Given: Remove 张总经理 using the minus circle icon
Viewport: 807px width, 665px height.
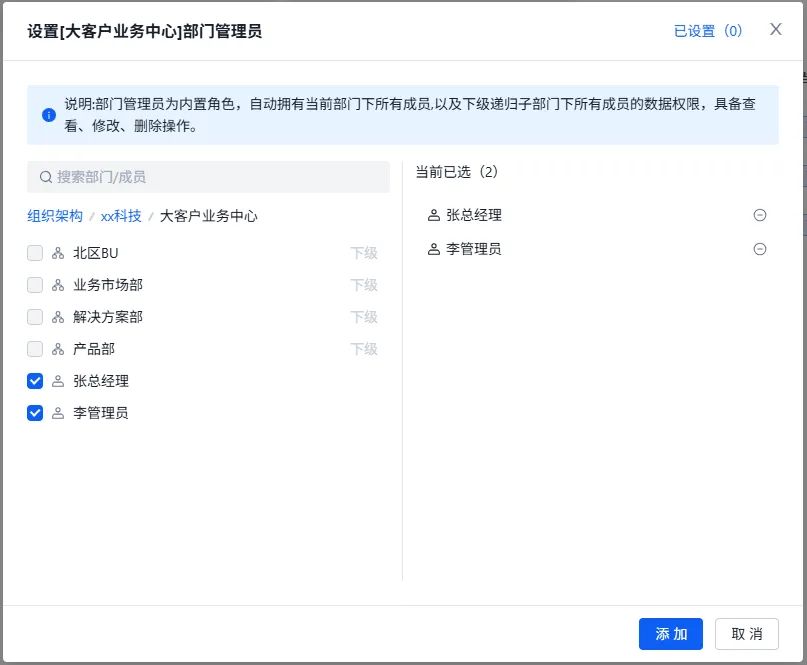Looking at the screenshot, I should [x=760, y=214].
